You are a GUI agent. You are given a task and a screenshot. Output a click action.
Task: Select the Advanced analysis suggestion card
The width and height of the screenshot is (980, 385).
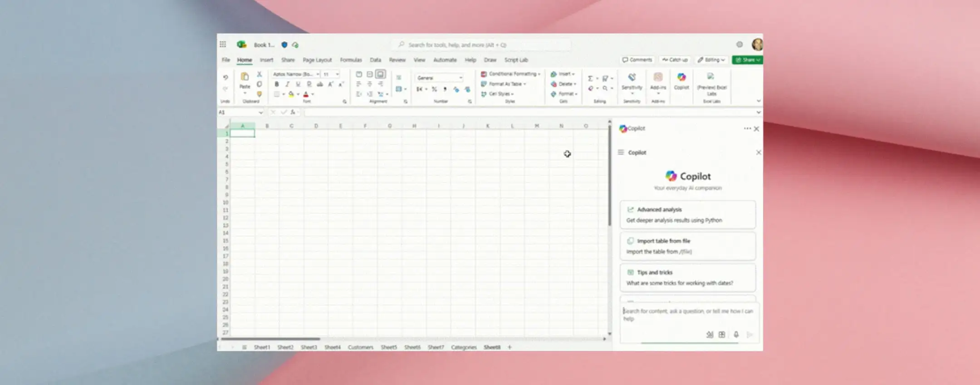688,215
